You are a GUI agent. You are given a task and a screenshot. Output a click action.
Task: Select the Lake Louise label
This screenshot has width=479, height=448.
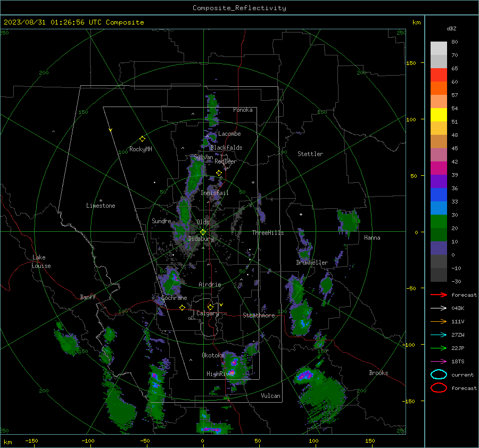click(41, 262)
